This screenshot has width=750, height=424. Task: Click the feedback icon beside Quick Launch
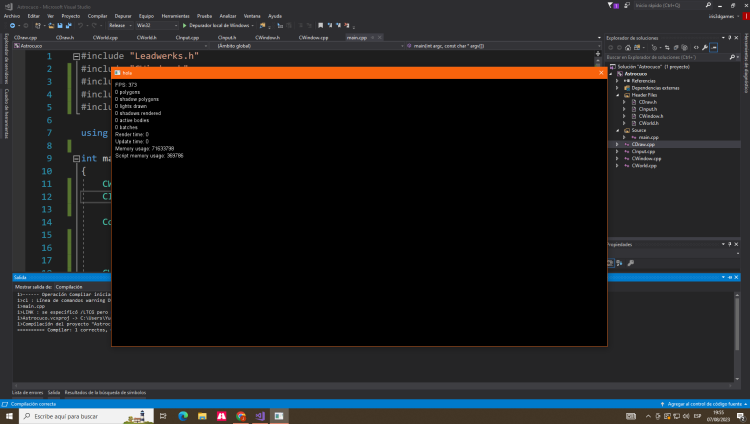[627, 5]
